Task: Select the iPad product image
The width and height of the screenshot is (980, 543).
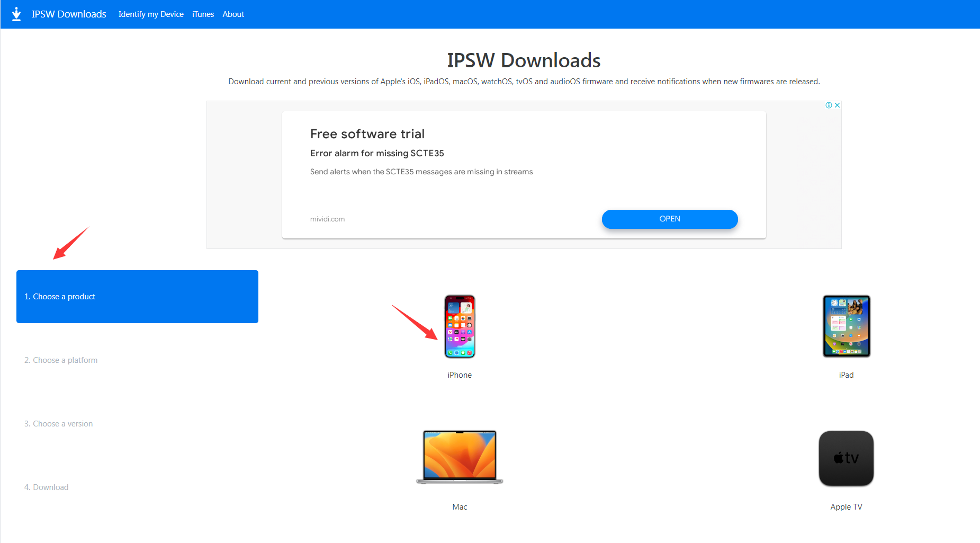Action: [846, 326]
